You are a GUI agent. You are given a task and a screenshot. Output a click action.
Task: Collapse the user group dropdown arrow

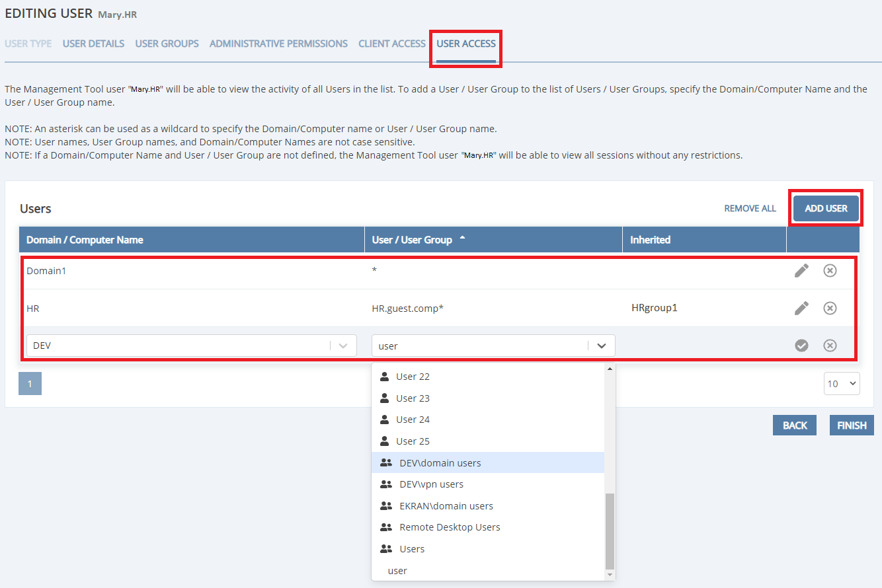click(x=601, y=346)
